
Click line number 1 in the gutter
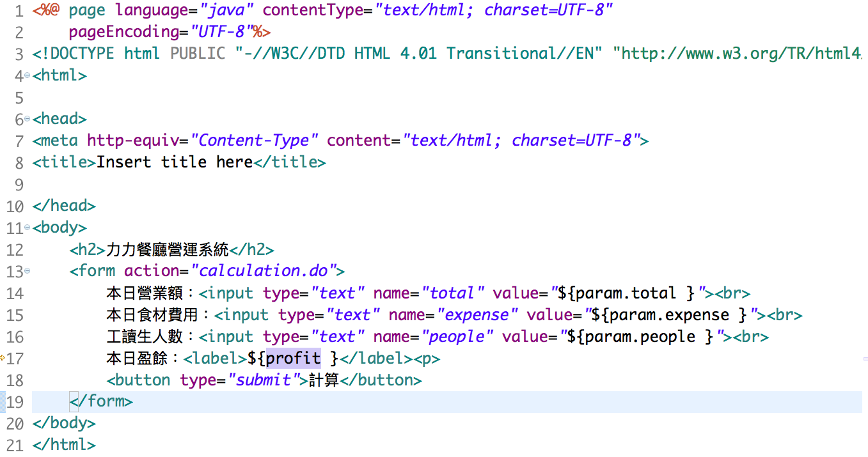click(x=18, y=11)
